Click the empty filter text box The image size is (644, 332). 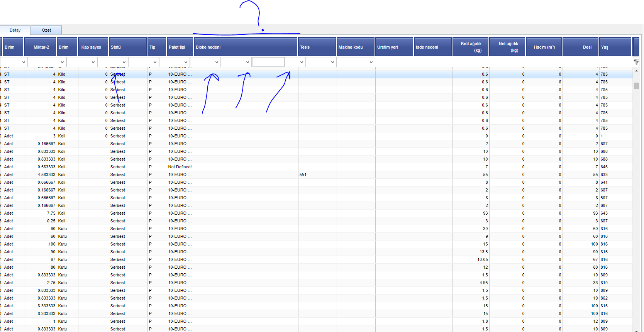268,62
